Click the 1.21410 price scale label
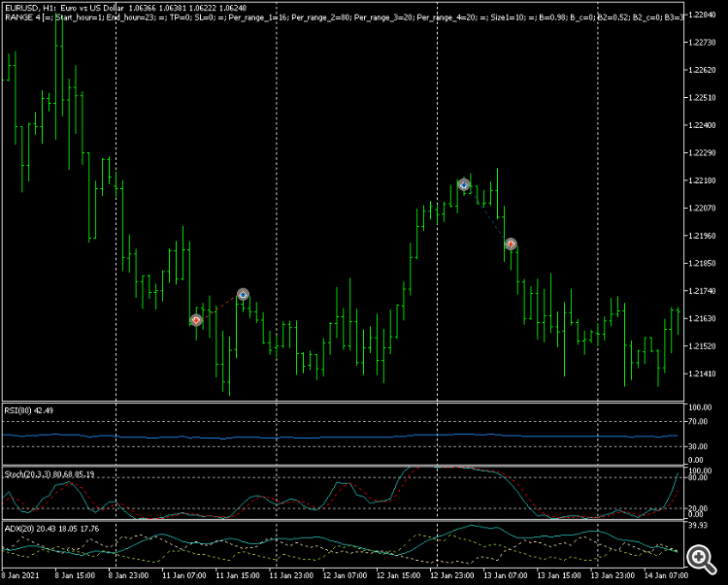The width and height of the screenshot is (728, 585). [701, 374]
